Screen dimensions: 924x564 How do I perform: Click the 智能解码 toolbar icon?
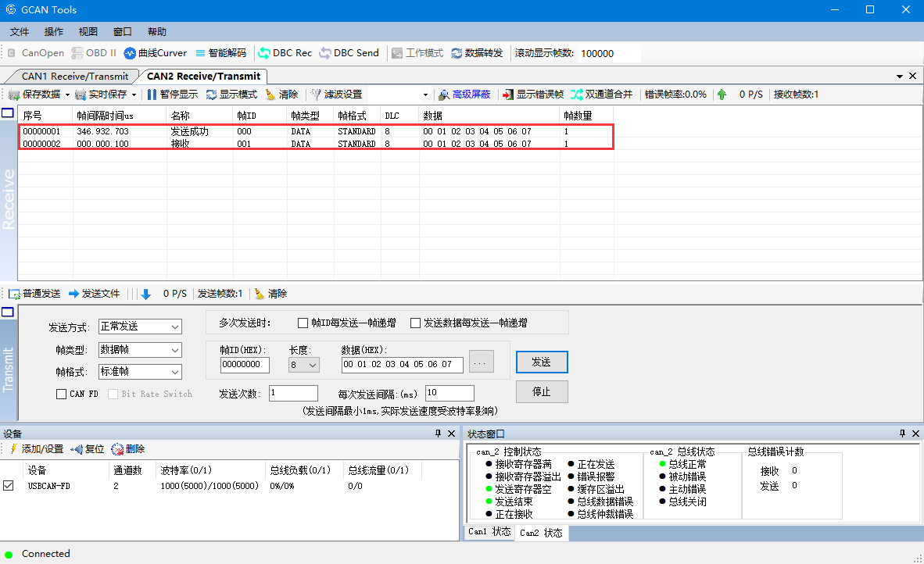pyautogui.click(x=220, y=53)
